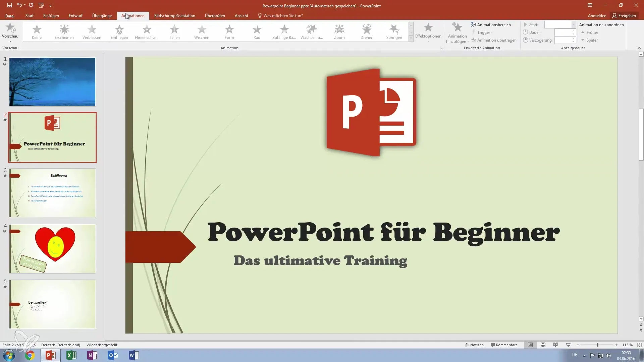Zoom out with the minus button

point(577,345)
